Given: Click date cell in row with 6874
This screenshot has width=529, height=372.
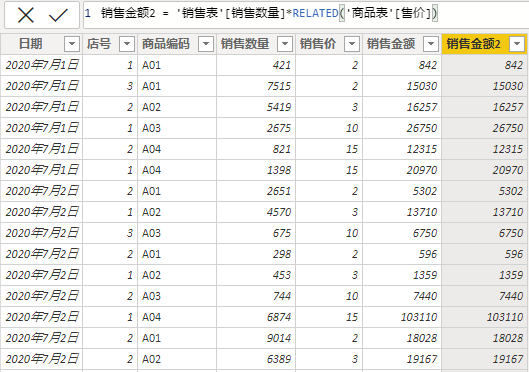Looking at the screenshot, I should pos(41,317).
